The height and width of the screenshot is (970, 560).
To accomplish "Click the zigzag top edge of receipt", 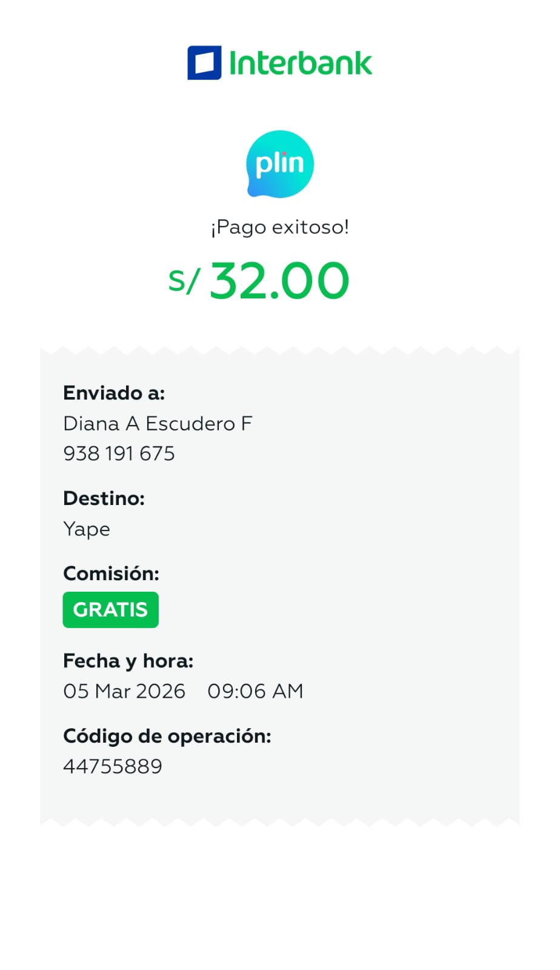I will (280, 351).
